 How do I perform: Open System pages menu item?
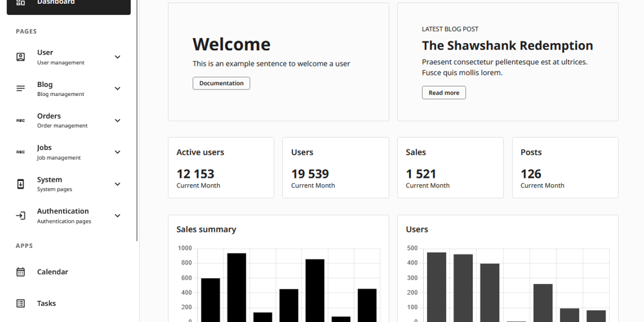[69, 184]
